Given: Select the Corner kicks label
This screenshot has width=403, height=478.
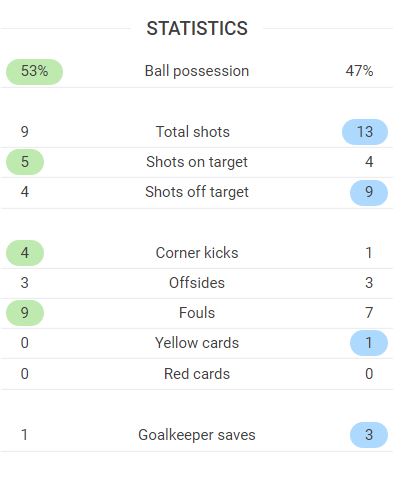Looking at the screenshot, I should click(197, 253).
